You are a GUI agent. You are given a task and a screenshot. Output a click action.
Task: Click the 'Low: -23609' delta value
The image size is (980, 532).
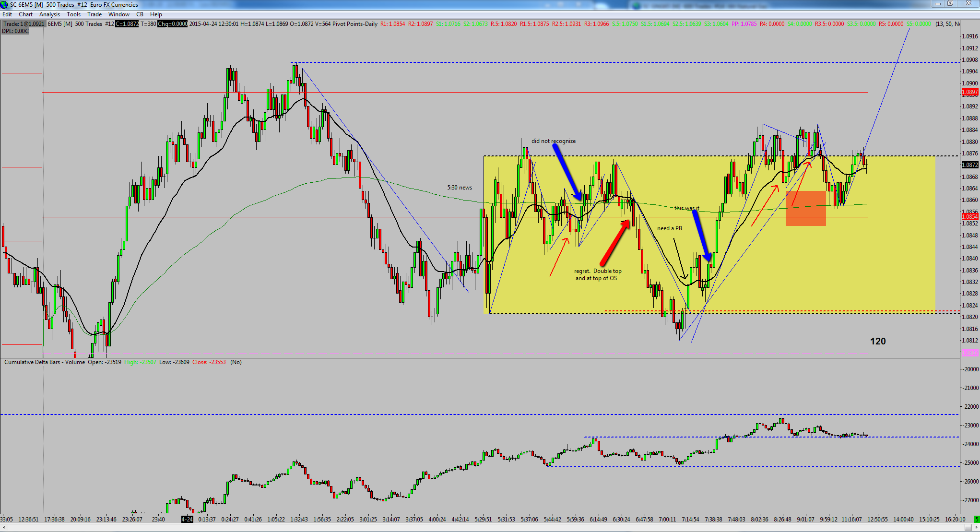coord(174,362)
